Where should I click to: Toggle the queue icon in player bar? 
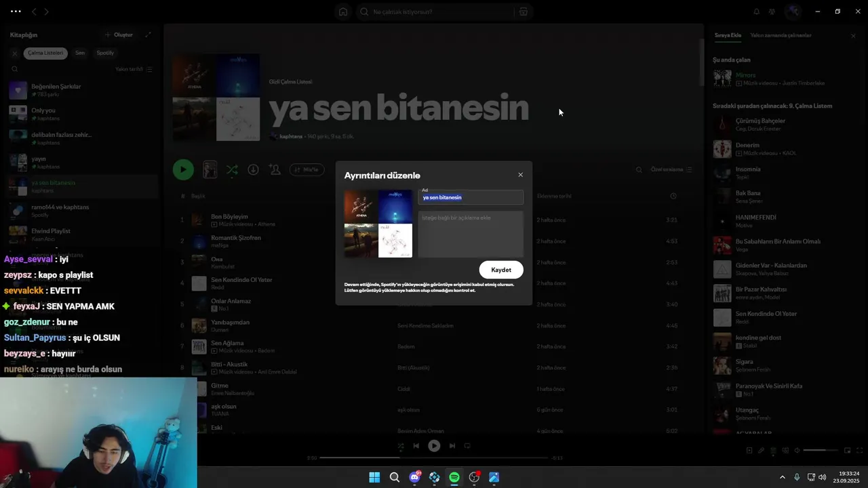coord(774,450)
